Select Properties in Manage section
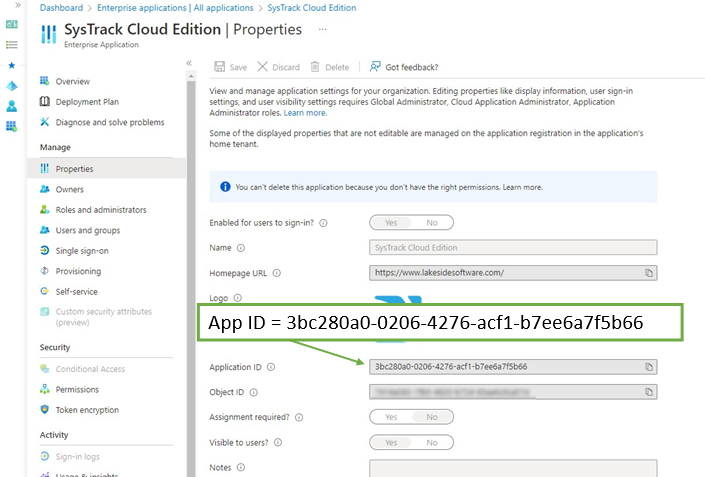Screen dimensions: 705x477 107,169
